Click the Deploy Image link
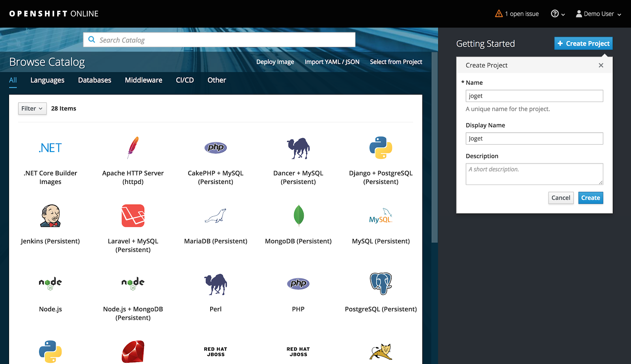 pos(275,62)
